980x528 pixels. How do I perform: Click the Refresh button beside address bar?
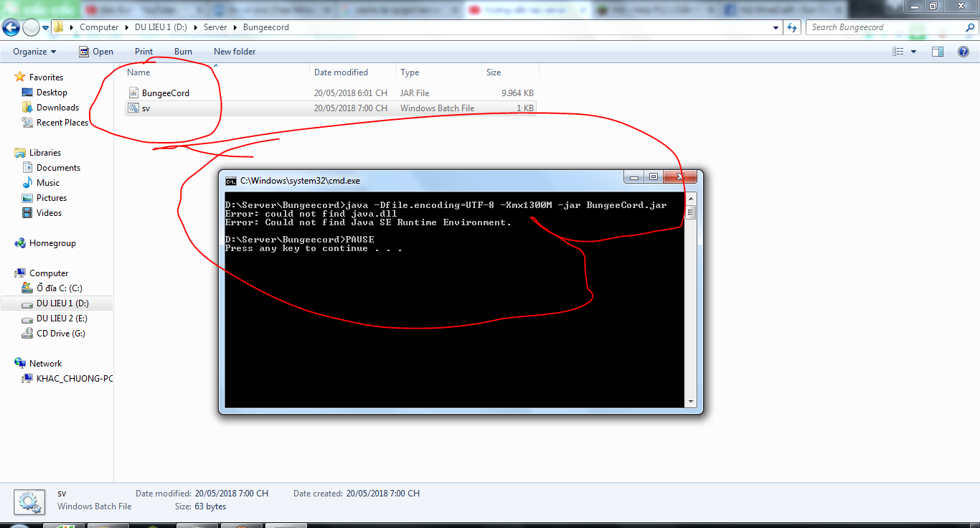[792, 27]
